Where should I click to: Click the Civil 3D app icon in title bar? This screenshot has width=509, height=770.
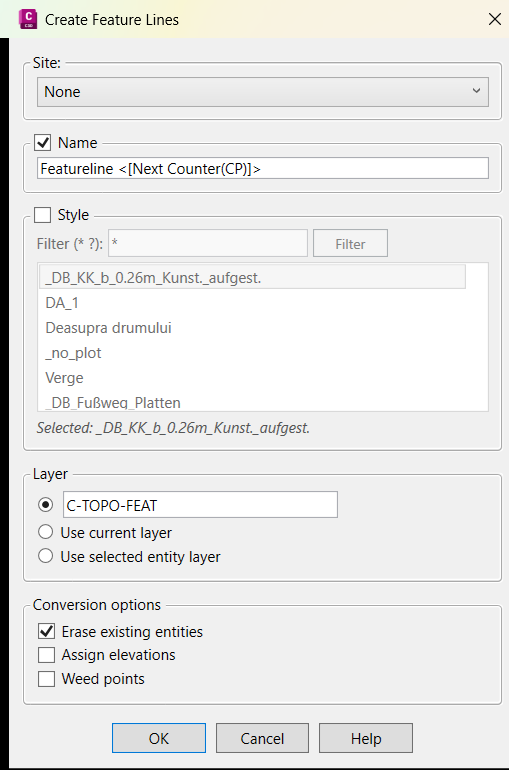coord(28,19)
